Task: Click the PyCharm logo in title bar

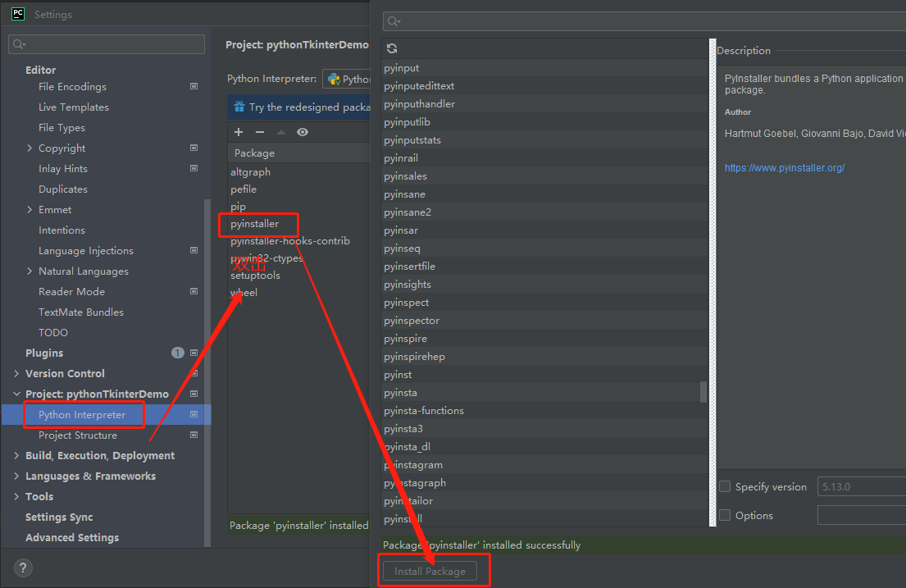Action: [x=18, y=14]
